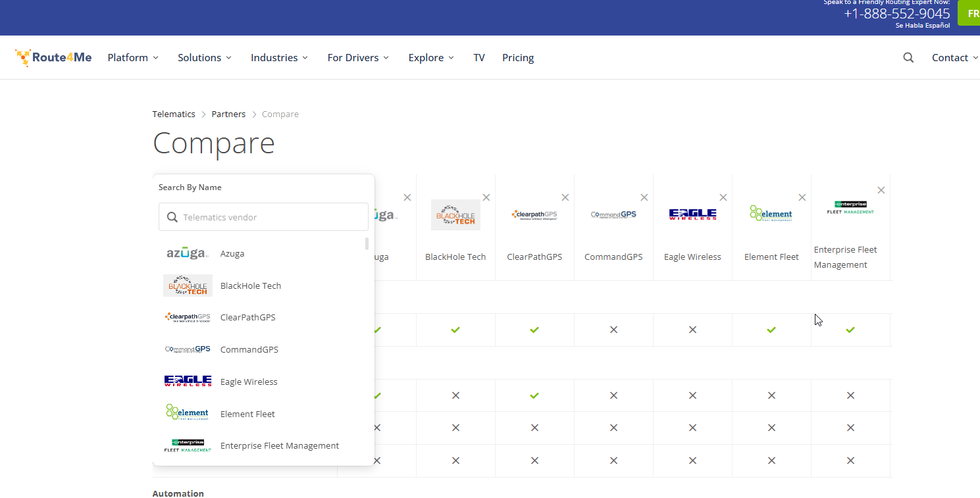Expand the Platform menu
980x498 pixels.
pos(133,58)
